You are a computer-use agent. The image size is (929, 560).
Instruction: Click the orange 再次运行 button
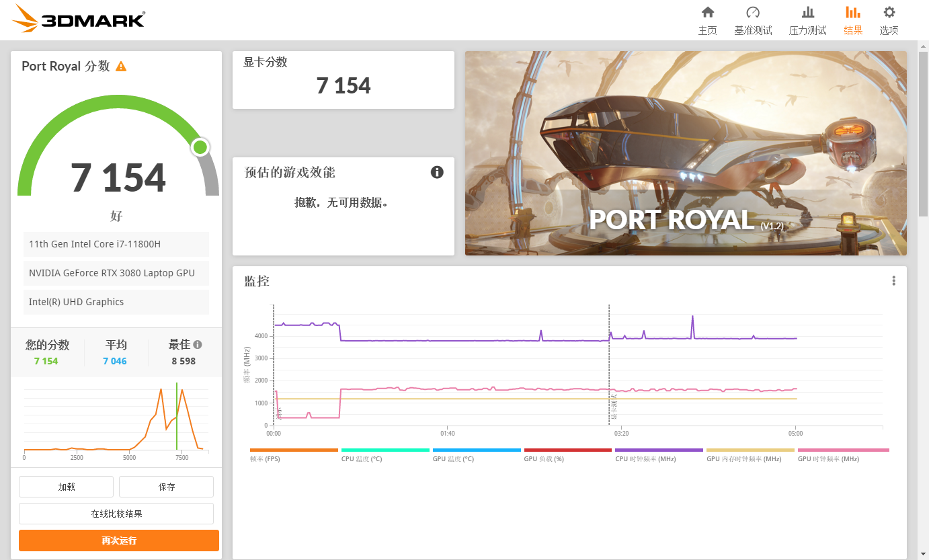pyautogui.click(x=119, y=541)
